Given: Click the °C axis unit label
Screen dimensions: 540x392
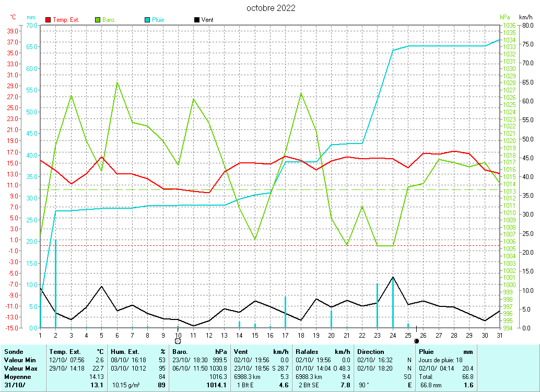Looking at the screenshot, I should pyautogui.click(x=14, y=17).
